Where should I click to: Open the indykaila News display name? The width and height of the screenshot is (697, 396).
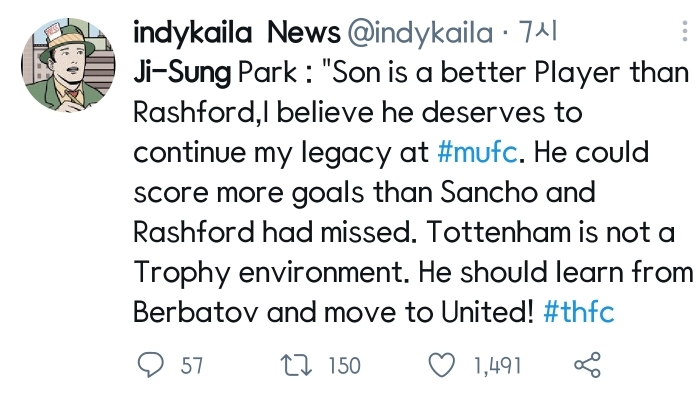(x=237, y=32)
